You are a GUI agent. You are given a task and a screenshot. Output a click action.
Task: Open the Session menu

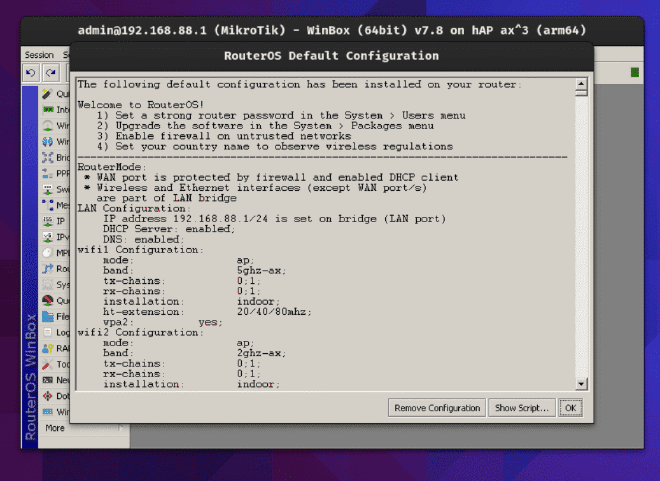(x=39, y=55)
